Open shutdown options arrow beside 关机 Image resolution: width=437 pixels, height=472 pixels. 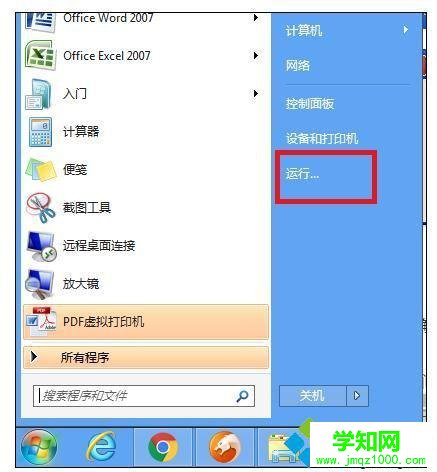click(x=357, y=396)
